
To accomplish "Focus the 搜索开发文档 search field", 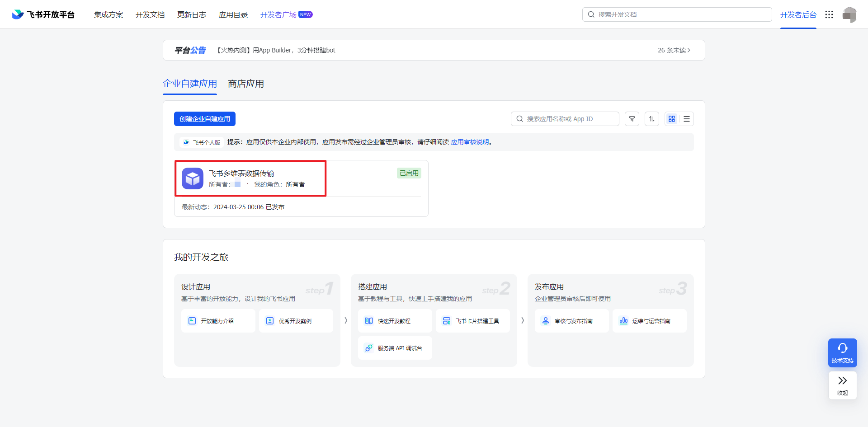I will (677, 14).
